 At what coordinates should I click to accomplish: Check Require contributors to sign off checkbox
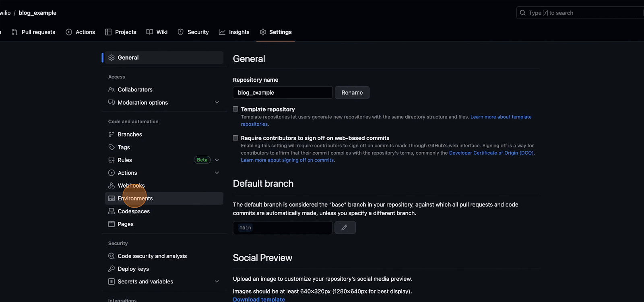235,138
